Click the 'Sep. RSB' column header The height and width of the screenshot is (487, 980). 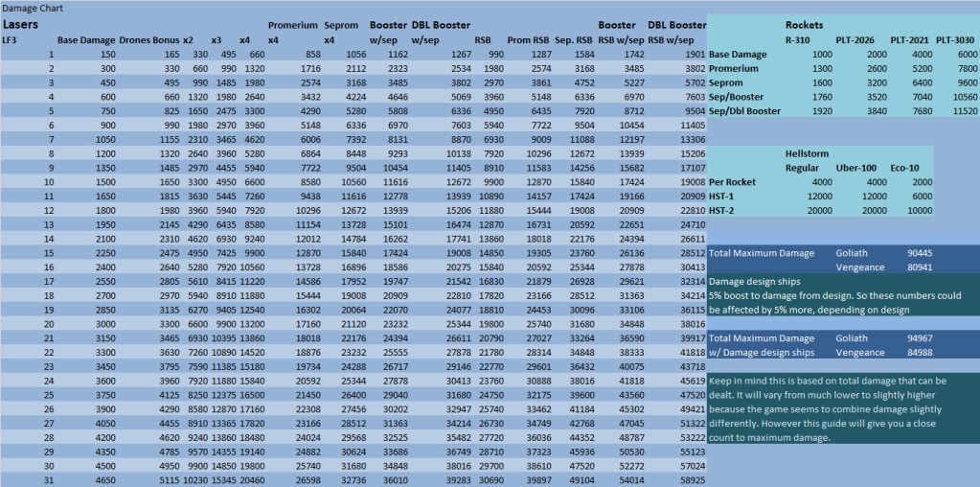click(574, 40)
